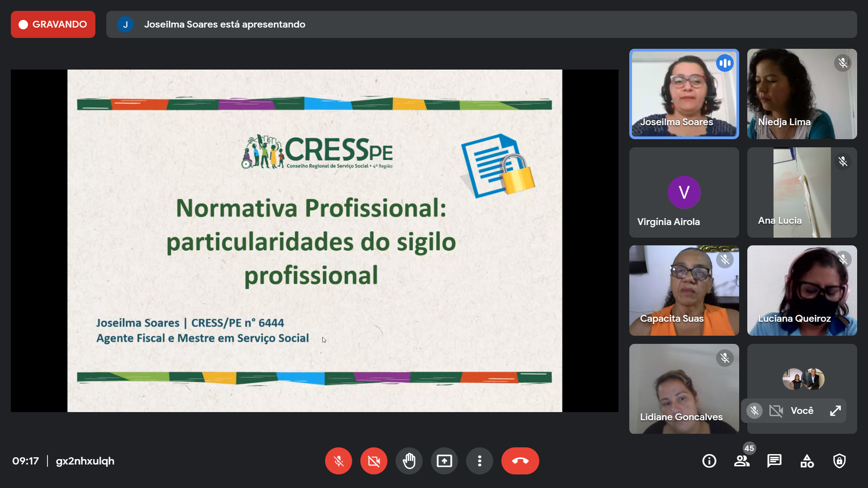The width and height of the screenshot is (868, 488).
Task: Open the Activities shapes icon
Action: (x=807, y=461)
